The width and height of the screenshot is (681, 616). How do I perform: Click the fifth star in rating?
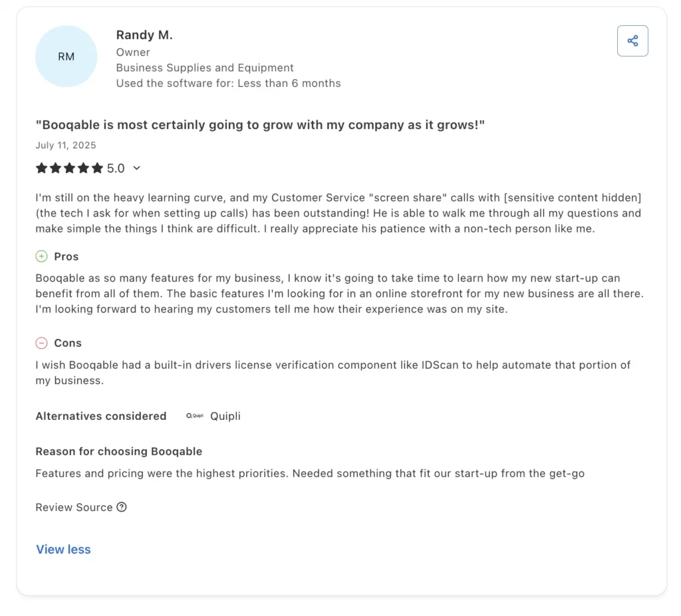pyautogui.click(x=98, y=168)
